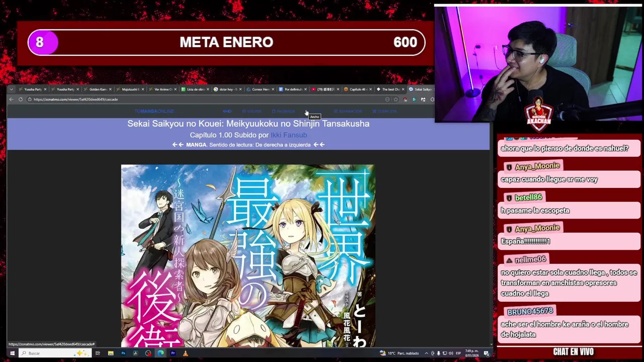Viewport: 644px width, 362px height.
Task: Close the dolar hoy tab
Action: click(x=240, y=89)
